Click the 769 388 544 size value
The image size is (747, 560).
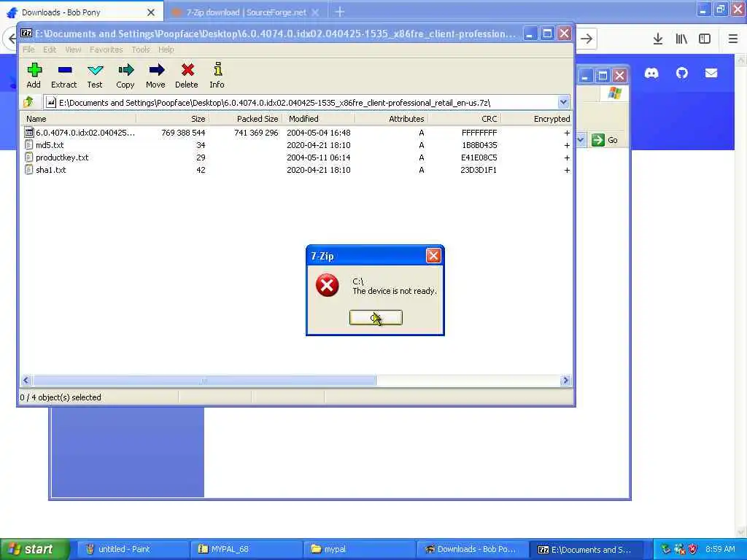(183, 133)
